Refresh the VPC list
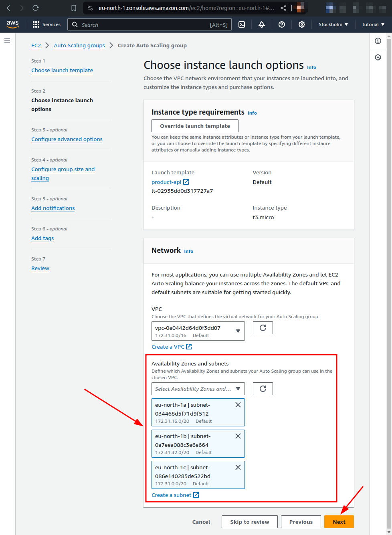The height and width of the screenshot is (535, 392). [263, 328]
